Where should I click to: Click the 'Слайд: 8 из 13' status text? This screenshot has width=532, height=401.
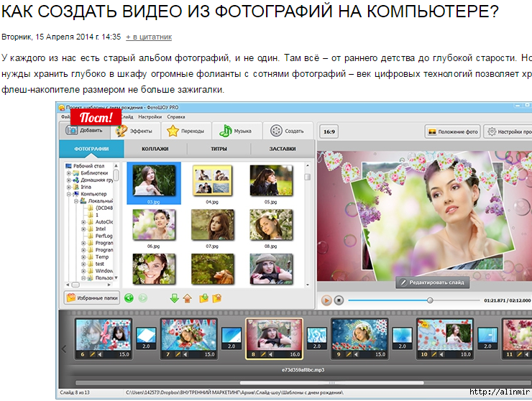tap(75, 392)
